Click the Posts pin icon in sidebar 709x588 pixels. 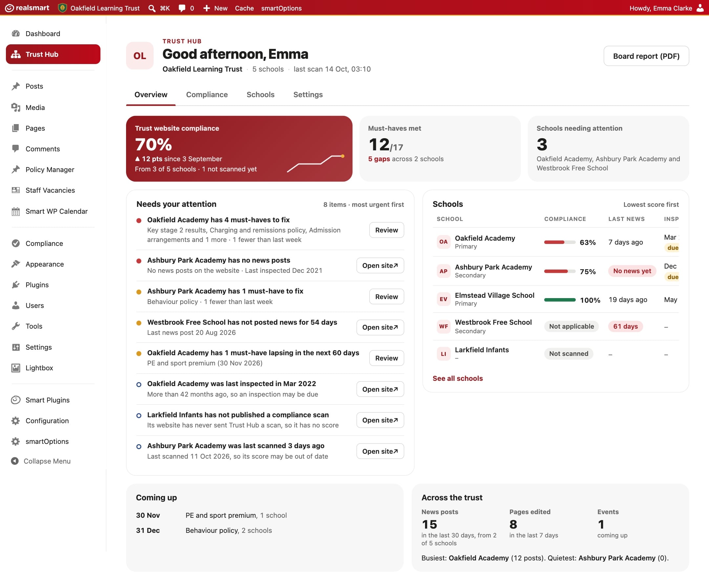(x=15, y=86)
